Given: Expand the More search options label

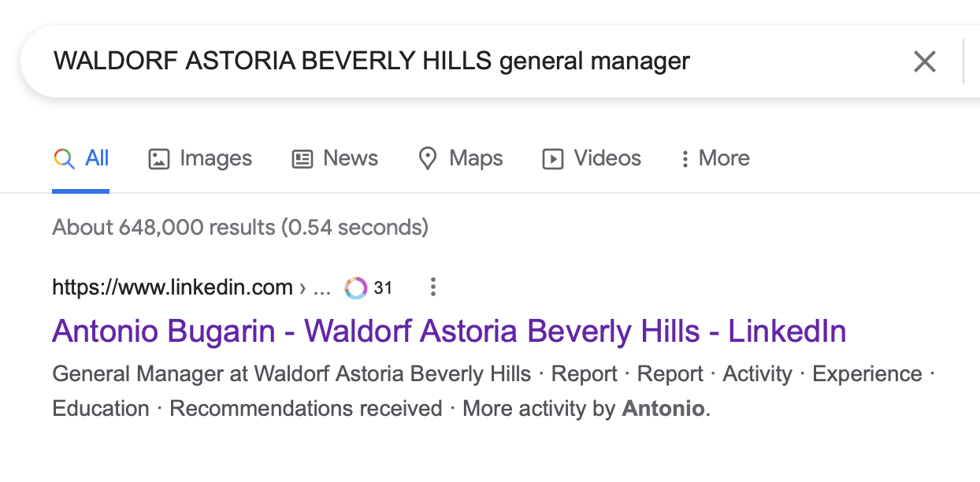Looking at the screenshot, I should point(724,158).
